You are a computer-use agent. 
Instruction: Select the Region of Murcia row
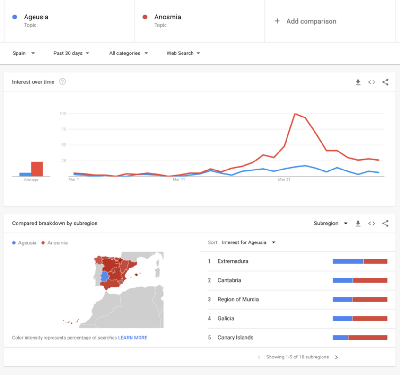(298, 299)
